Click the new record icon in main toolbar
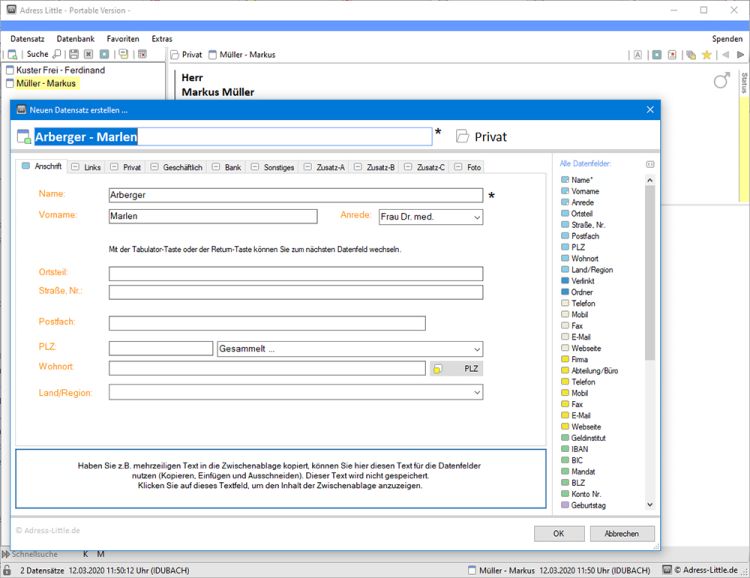 click(x=13, y=54)
